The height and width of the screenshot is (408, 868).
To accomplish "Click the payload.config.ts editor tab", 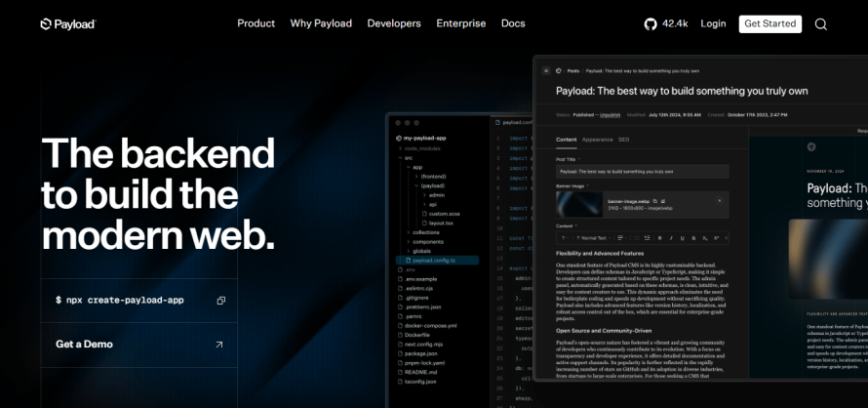I will click(x=514, y=122).
